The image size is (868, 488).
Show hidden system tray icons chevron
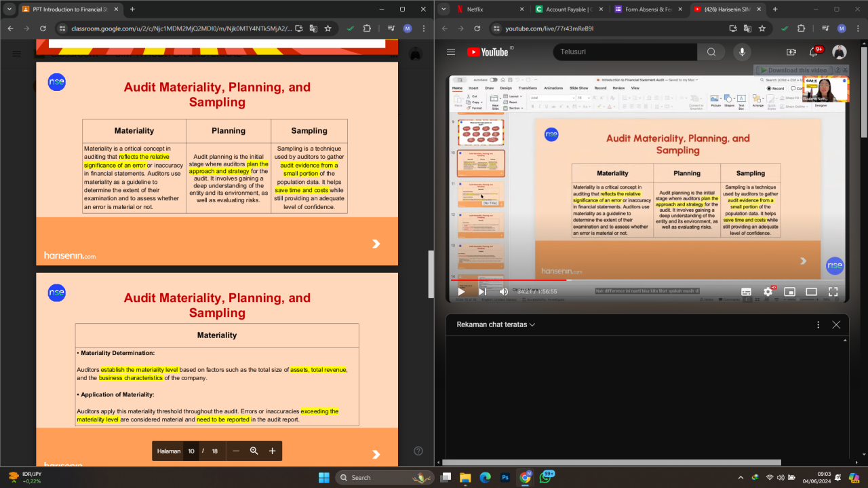point(741,477)
